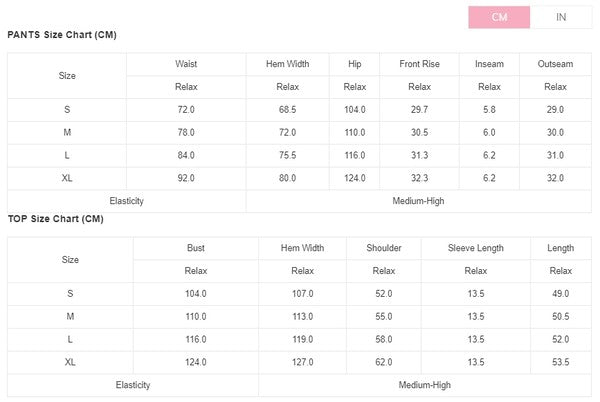The width and height of the screenshot is (600, 402).
Task: Click the top XL length value 53.5
Action: point(560,362)
